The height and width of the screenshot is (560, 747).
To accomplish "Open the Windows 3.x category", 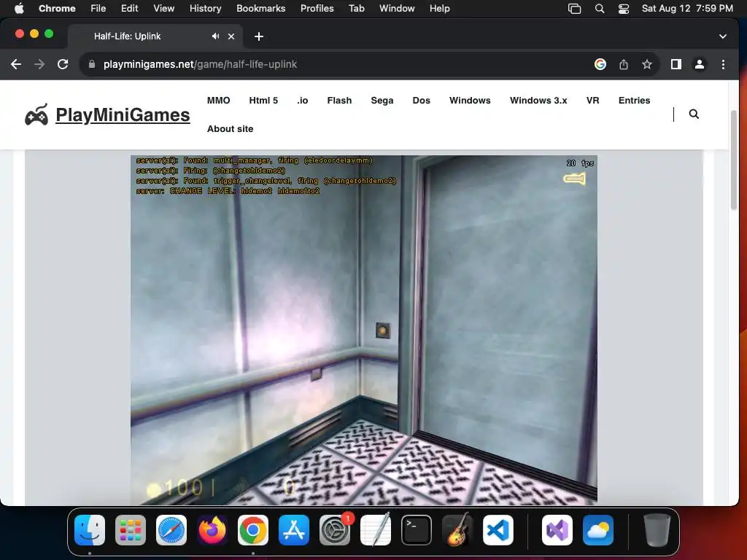I will (538, 101).
